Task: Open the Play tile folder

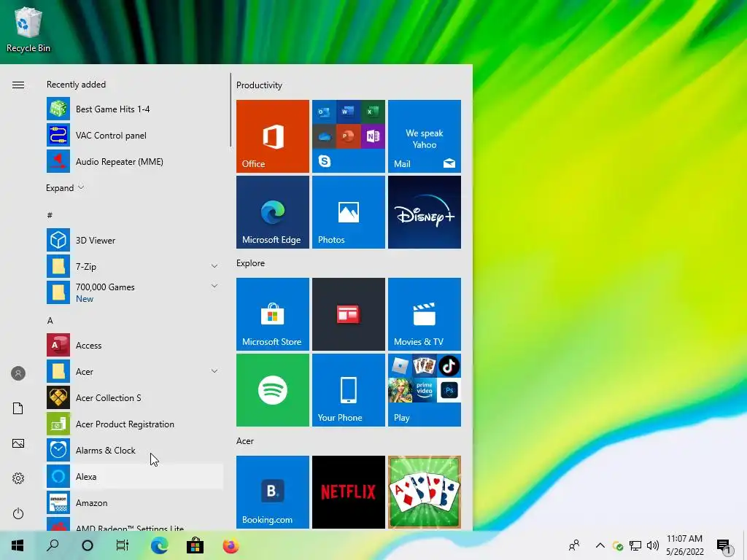Action: 424,390
